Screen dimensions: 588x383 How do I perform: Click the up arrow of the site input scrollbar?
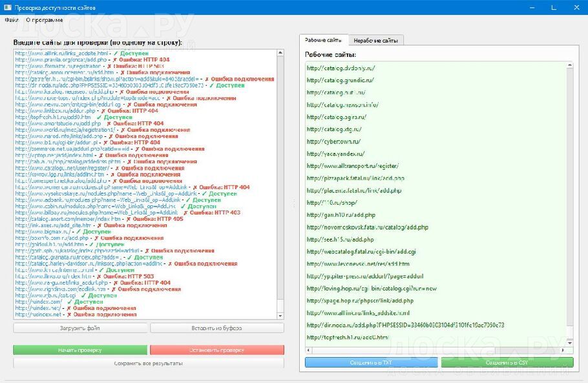[280, 52]
